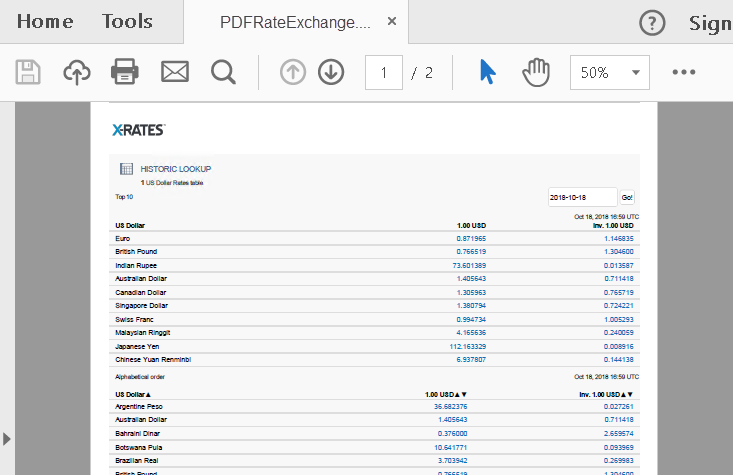Go to previous page arrow

tap(293, 72)
